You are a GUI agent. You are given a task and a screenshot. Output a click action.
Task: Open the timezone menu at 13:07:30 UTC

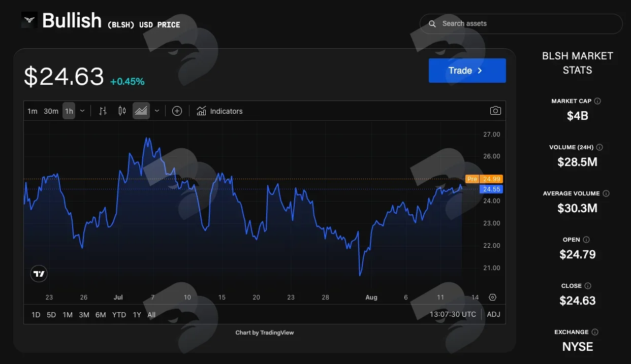(x=453, y=314)
